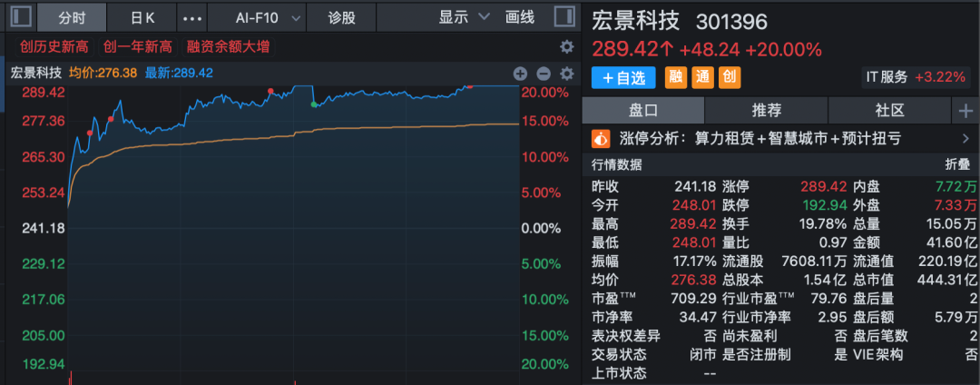Click 最新:289.42 legend label
This screenshot has height=385, width=980.
[x=179, y=74]
